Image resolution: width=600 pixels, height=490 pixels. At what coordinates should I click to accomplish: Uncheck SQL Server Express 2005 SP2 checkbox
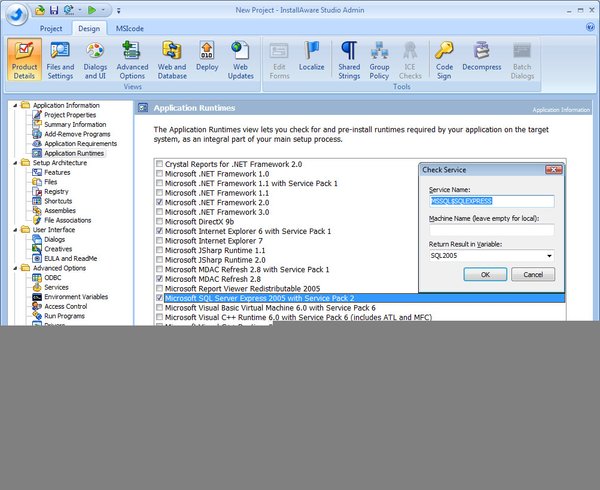click(x=160, y=298)
